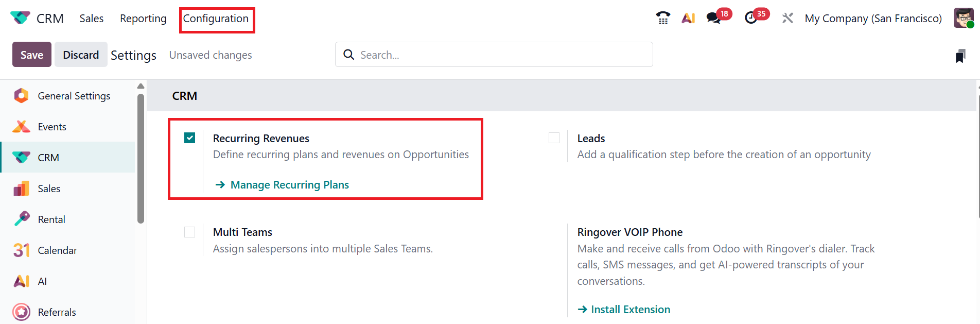Click the CRM app logo in navbar
This screenshot has width=980, height=324.
coord(20,18)
